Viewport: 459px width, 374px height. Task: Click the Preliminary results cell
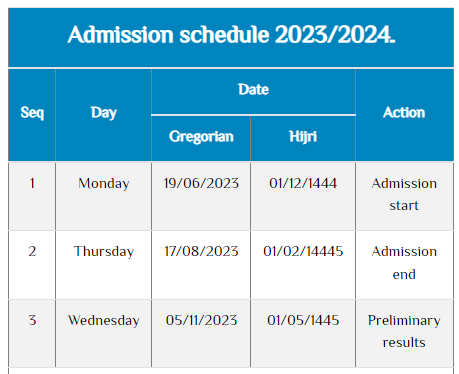pos(404,331)
